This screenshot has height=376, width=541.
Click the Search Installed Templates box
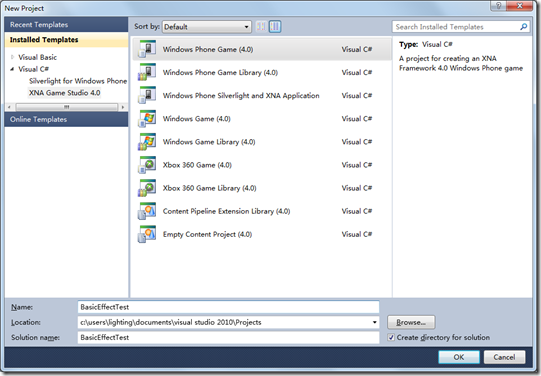pos(461,27)
